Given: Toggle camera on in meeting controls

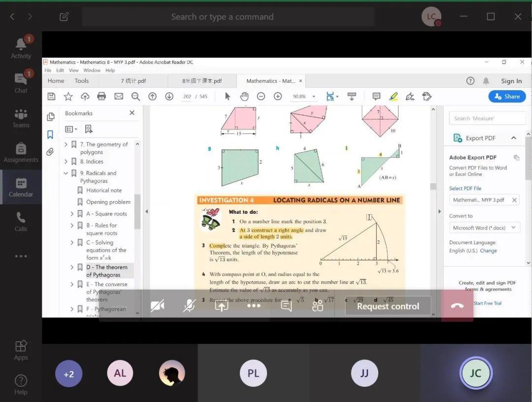Looking at the screenshot, I should [x=158, y=306].
